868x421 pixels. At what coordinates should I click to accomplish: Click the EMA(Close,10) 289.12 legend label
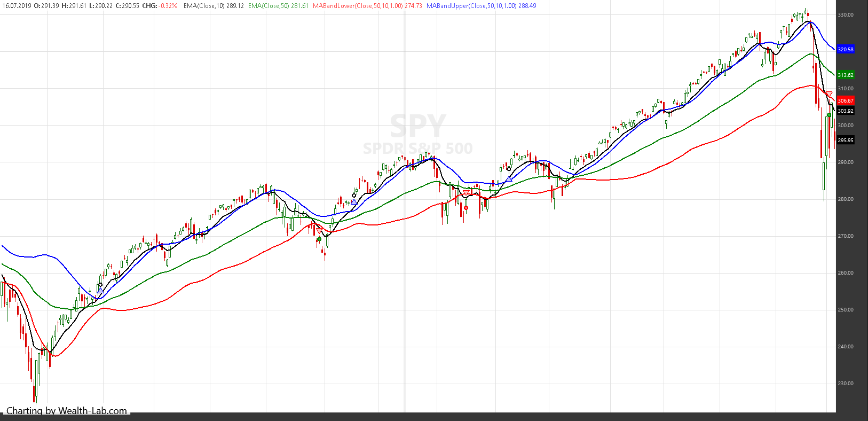click(x=214, y=6)
